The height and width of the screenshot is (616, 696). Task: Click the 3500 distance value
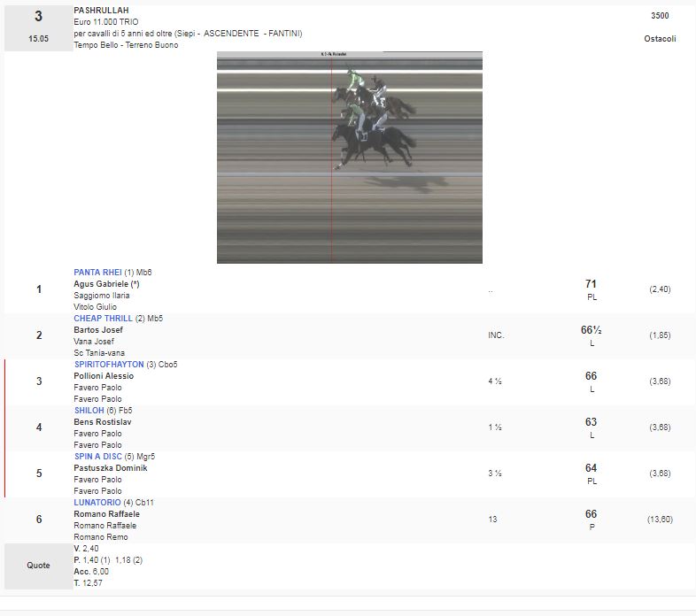point(660,16)
